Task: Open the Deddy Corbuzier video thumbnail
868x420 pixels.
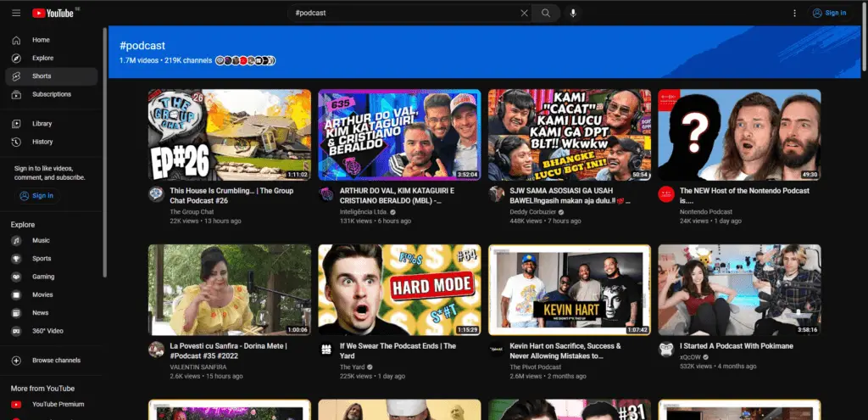Action: click(x=570, y=135)
